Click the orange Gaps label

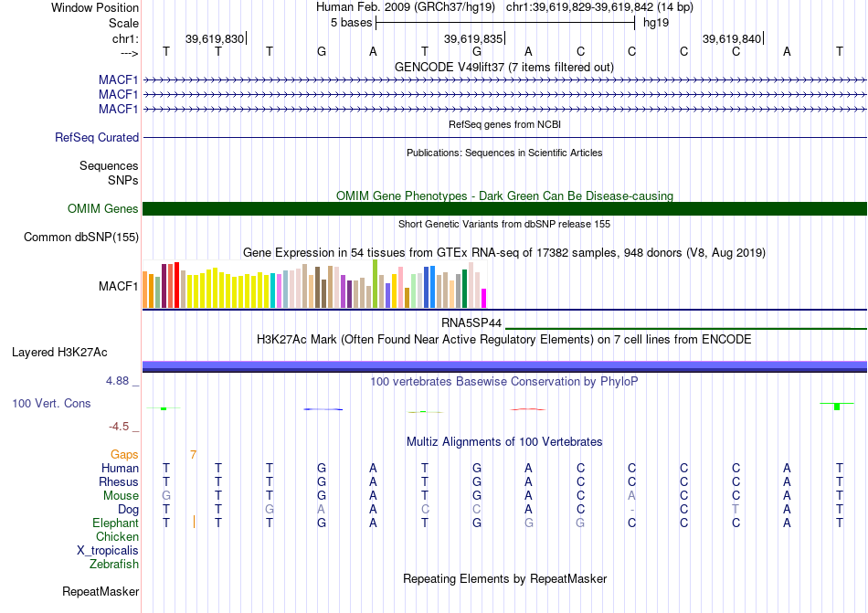(124, 455)
